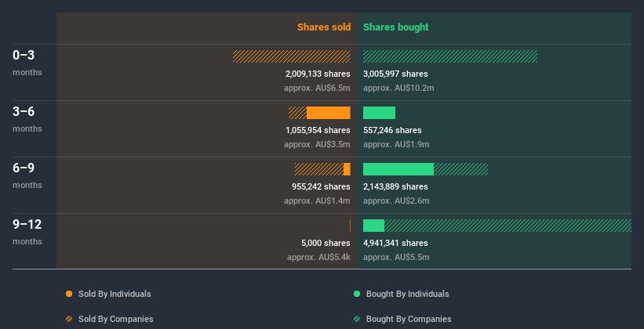This screenshot has width=644, height=329.
Task: Click the long hatched green bar in 9–12 months
Action: 508,226
